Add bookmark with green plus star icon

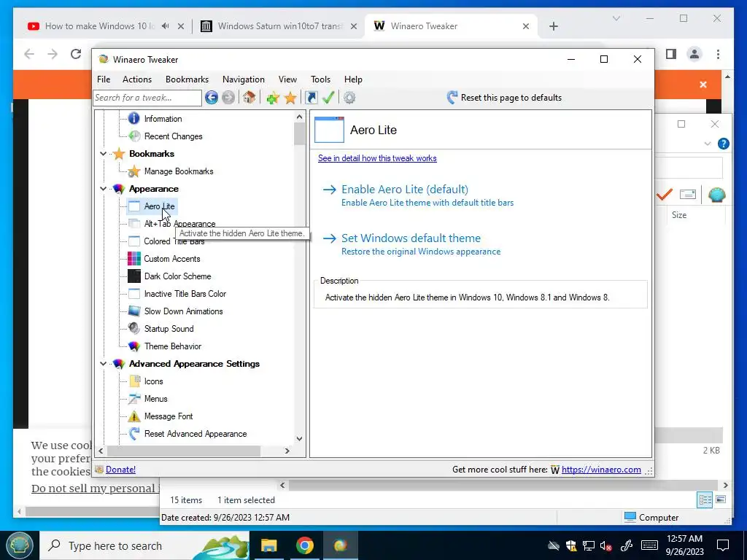(273, 98)
